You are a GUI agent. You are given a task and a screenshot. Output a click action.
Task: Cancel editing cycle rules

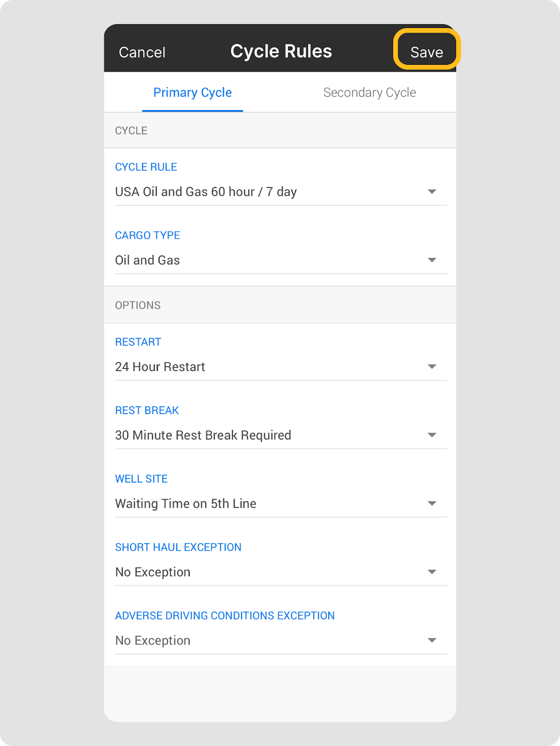coord(142,52)
